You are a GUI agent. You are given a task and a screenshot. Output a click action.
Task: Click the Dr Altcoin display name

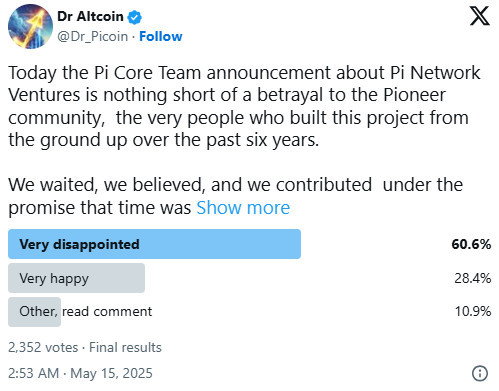tap(90, 16)
